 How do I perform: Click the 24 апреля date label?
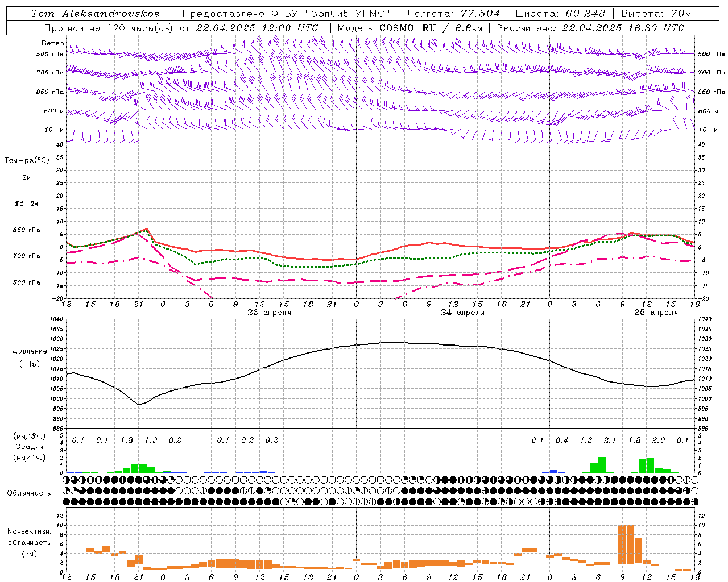[462, 313]
